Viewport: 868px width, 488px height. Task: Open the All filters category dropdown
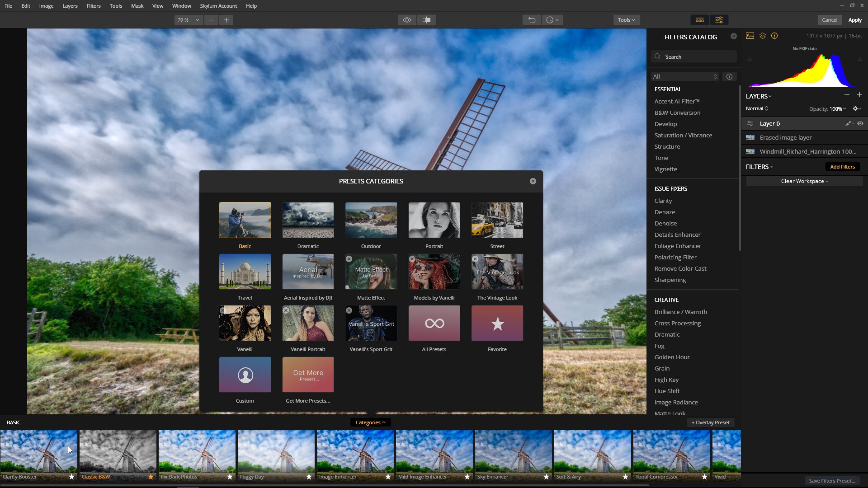coord(685,76)
